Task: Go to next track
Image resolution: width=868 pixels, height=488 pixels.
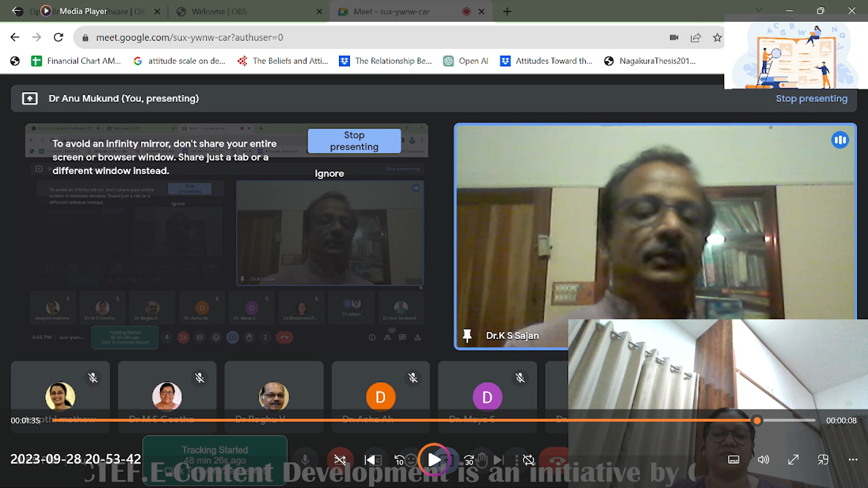Action: click(x=499, y=460)
